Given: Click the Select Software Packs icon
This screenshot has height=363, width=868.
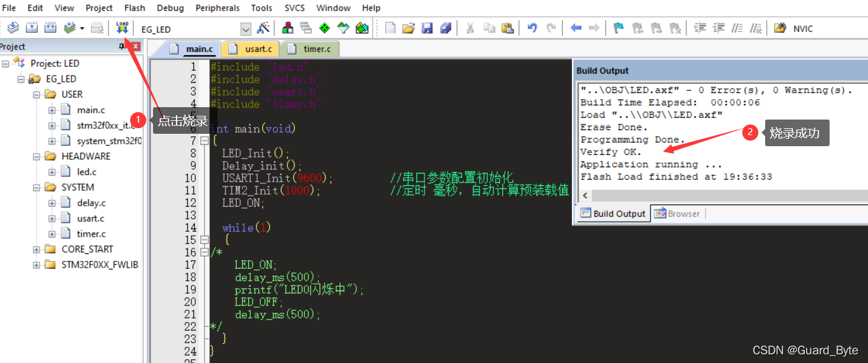Looking at the screenshot, I should click(x=343, y=28).
